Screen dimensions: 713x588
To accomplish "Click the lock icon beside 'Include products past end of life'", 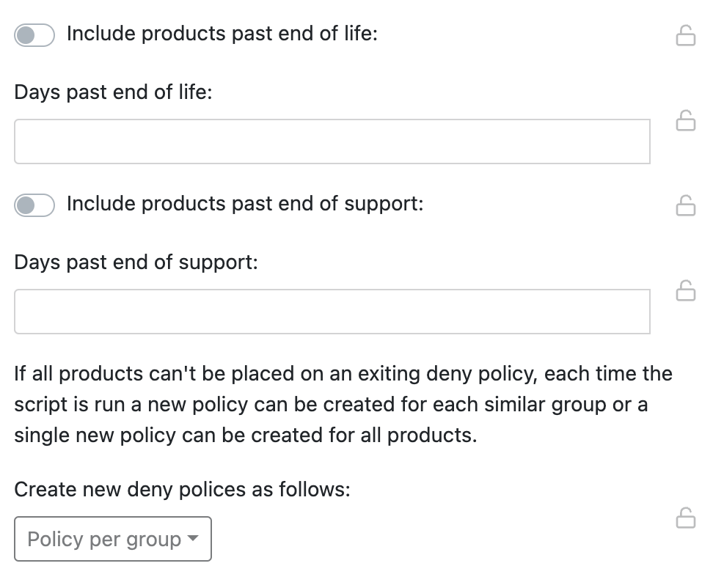I will coord(687,34).
